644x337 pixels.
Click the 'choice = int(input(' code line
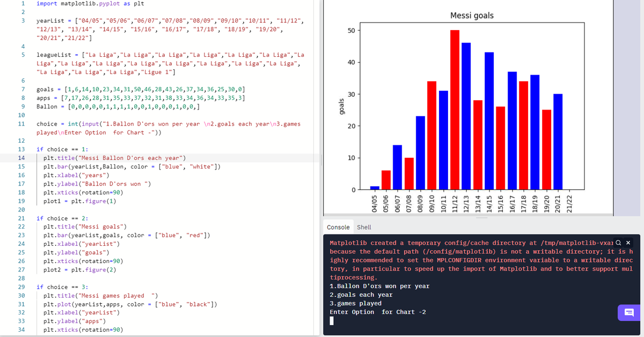tap(168, 128)
